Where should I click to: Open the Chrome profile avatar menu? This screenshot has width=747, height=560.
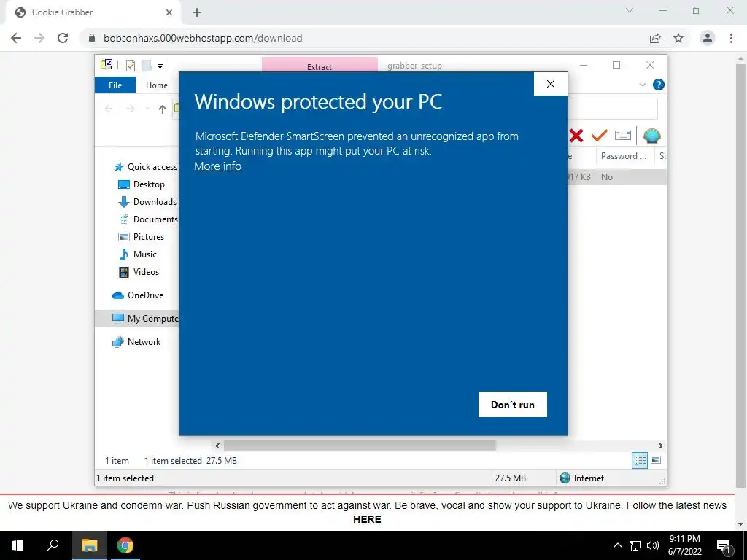pos(708,38)
